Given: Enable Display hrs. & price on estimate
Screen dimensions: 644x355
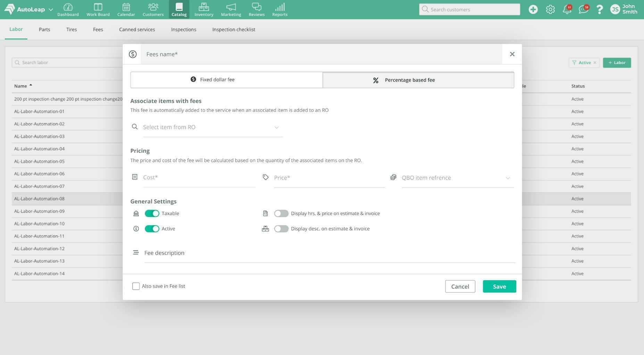Looking at the screenshot, I should coord(281,212).
